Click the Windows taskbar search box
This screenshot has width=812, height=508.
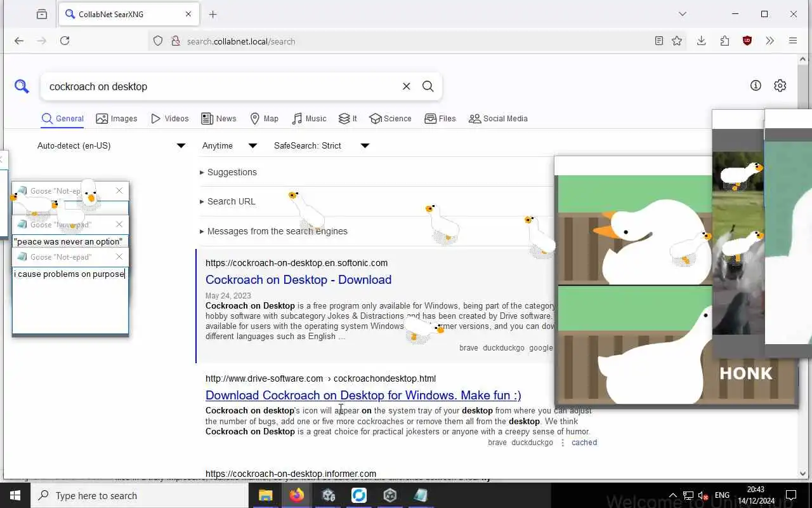(140, 495)
